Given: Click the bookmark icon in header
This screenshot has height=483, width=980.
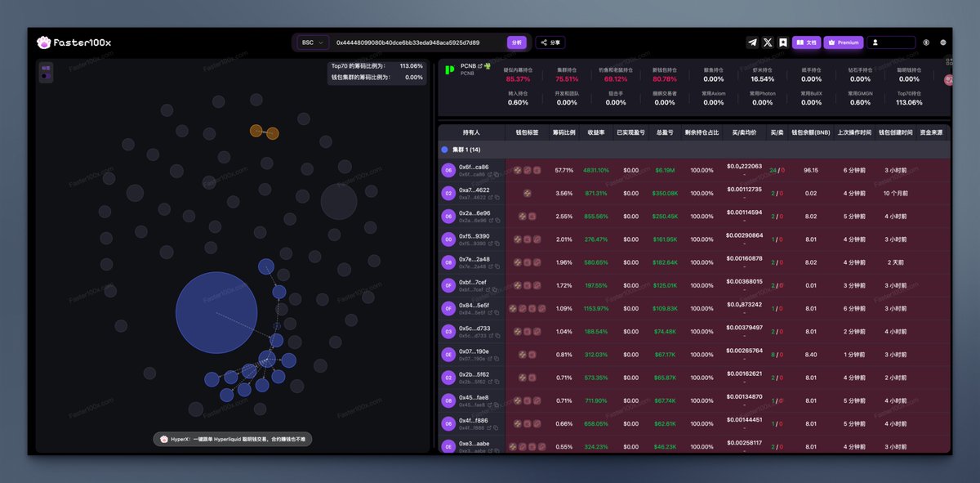Looking at the screenshot, I should [x=782, y=42].
